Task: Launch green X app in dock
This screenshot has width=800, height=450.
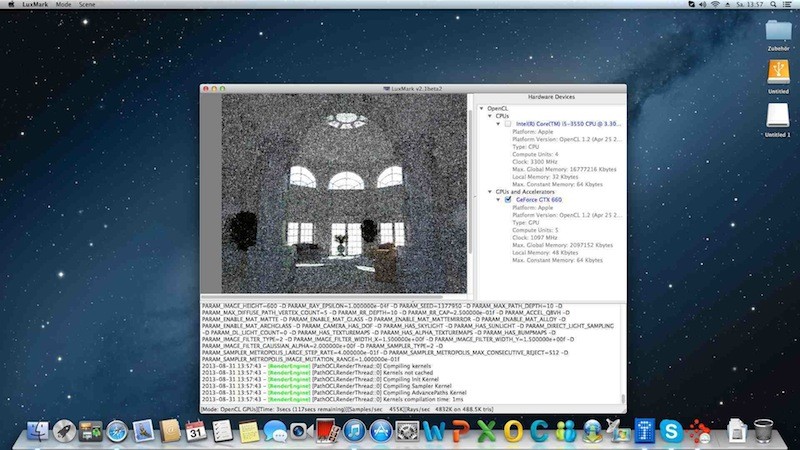Action: 486,432
